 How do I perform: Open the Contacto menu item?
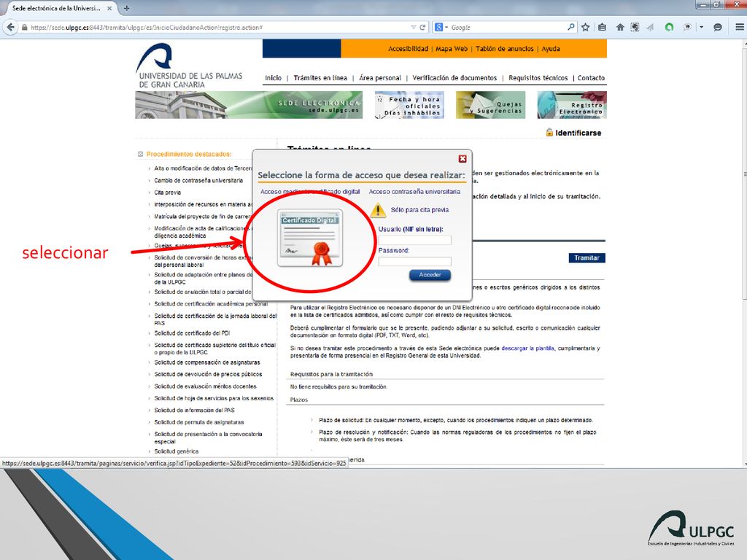tap(591, 77)
